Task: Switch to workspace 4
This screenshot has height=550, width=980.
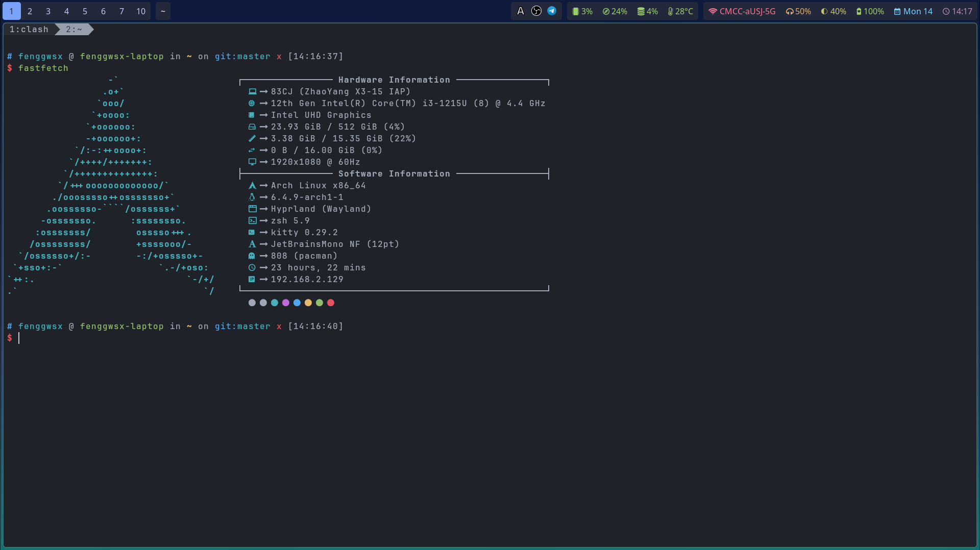Action: 66,11
